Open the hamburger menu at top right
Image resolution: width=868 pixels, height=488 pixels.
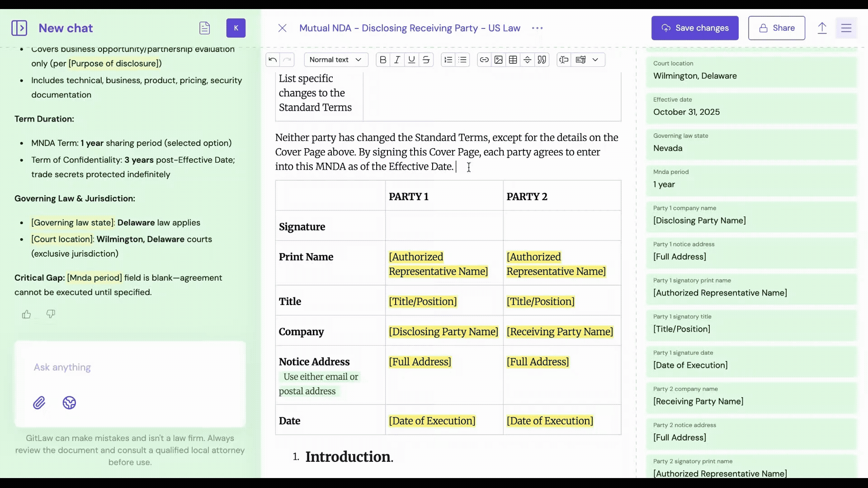(846, 28)
